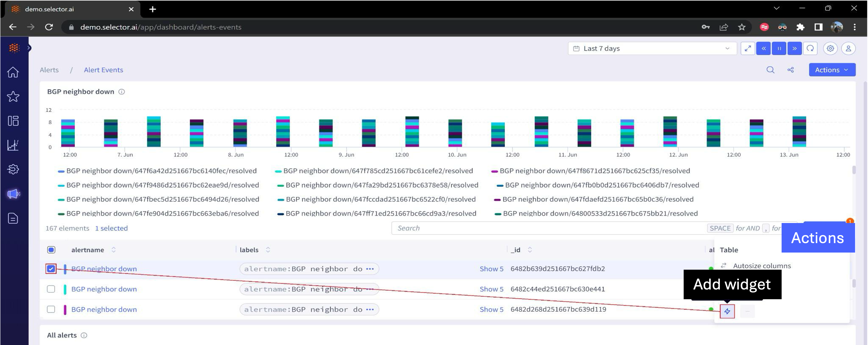The image size is (868, 345).
Task: Open the document logs icon in sidebar
Action: (13, 219)
